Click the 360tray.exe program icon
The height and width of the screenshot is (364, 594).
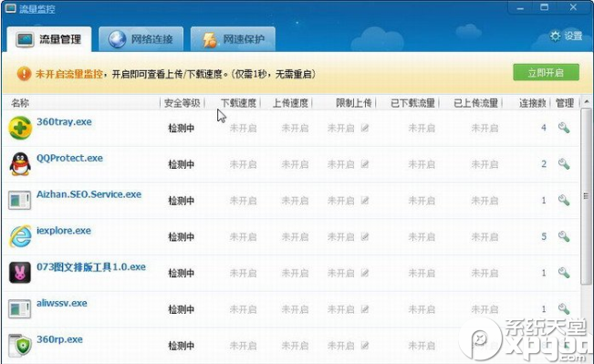click(20, 128)
